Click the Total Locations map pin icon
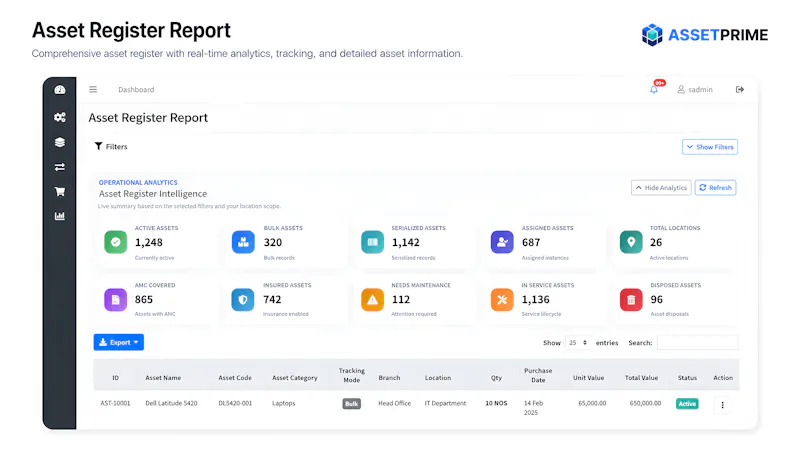The image size is (800, 450). (631, 242)
